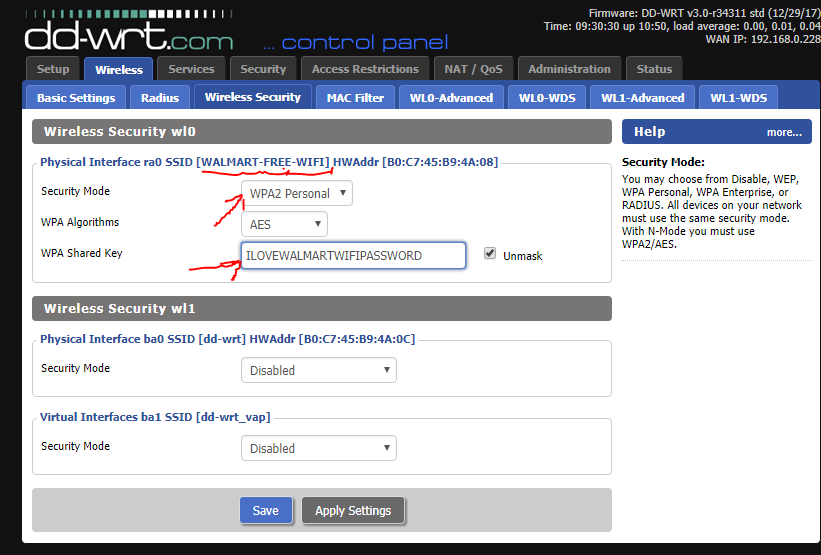Click the Wireless Security wl1 header

[x=322, y=308]
